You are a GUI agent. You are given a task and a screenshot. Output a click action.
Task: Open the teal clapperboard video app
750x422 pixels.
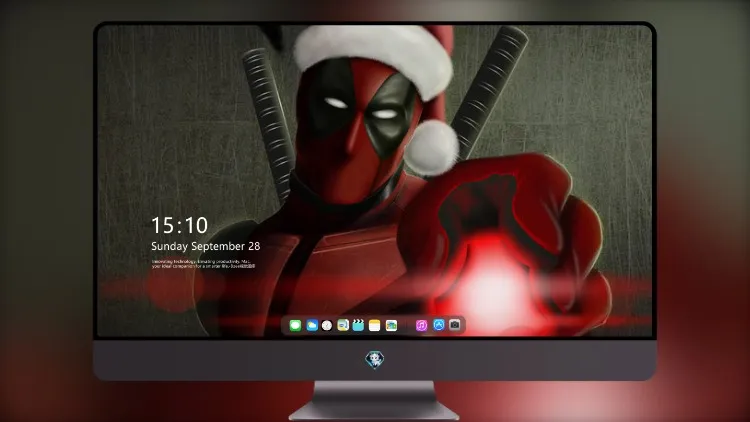[358, 326]
